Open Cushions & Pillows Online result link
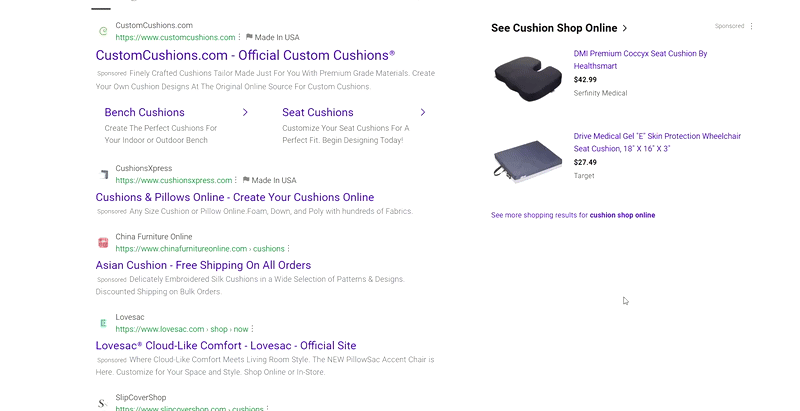This screenshot has height=411, width=800. [235, 197]
